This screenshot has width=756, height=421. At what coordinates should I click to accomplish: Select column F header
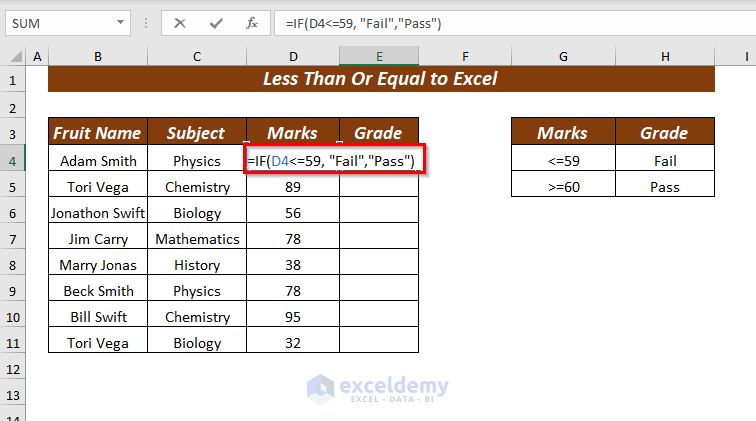465,56
